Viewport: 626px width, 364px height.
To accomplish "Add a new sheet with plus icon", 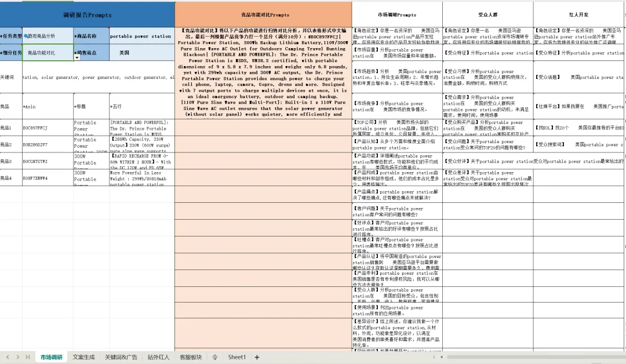I will (x=257, y=357).
